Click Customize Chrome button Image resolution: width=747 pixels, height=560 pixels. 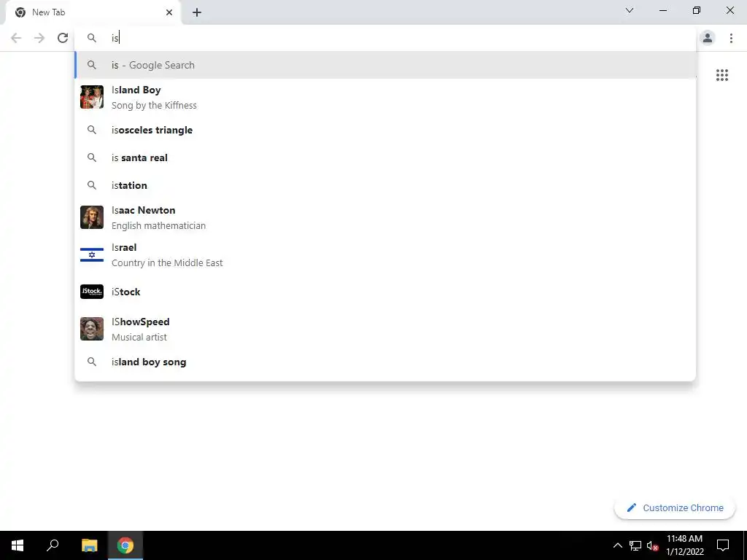[675, 507]
